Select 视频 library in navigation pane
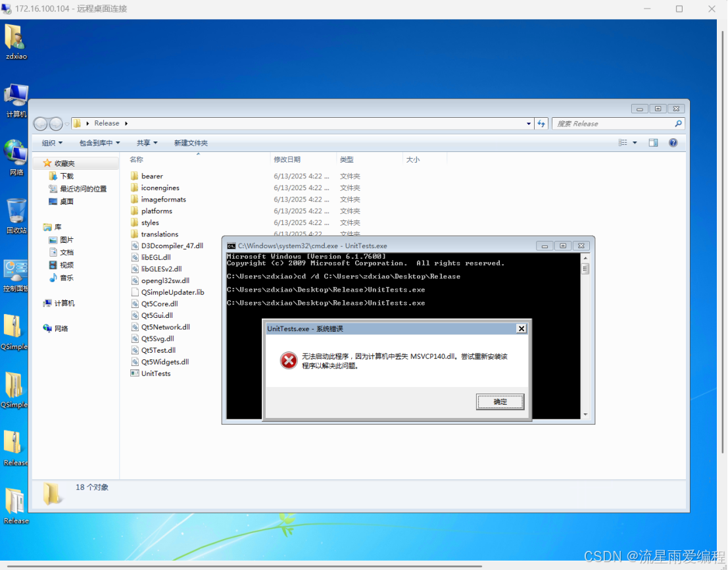Image resolution: width=728 pixels, height=570 pixels. coord(61,265)
